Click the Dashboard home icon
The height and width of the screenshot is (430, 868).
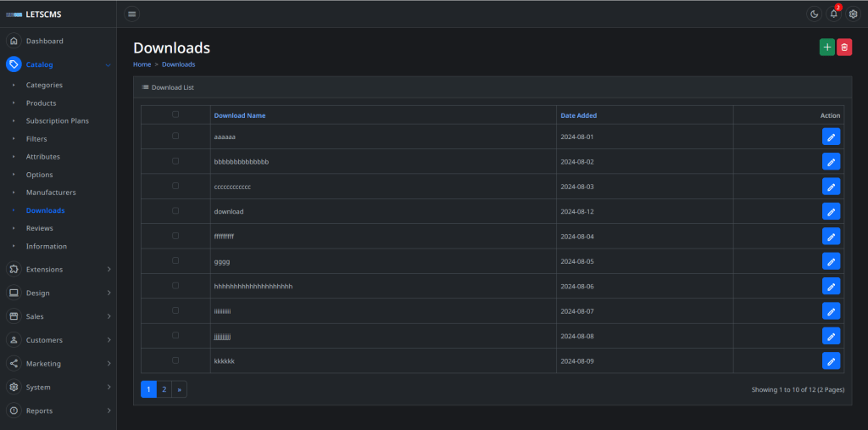(14, 41)
